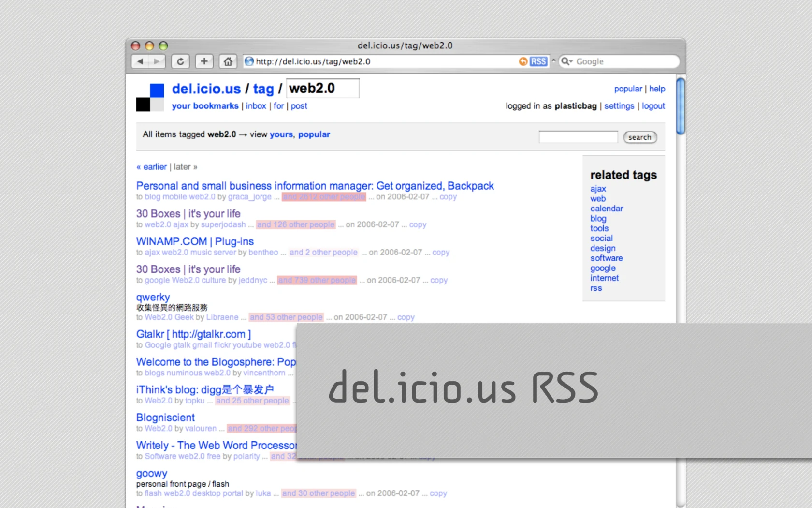Image resolution: width=812 pixels, height=508 pixels.
Task: Select related tag rss
Action: [596, 288]
